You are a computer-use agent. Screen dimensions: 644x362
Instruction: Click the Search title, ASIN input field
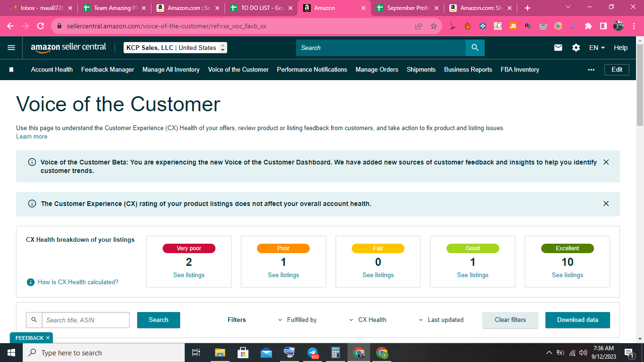click(x=86, y=320)
